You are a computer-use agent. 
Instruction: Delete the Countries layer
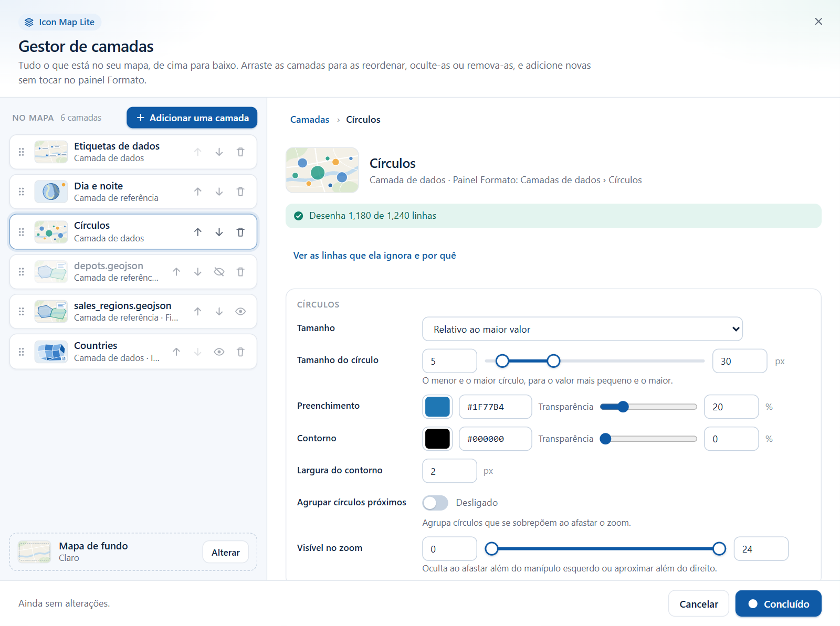pos(240,352)
